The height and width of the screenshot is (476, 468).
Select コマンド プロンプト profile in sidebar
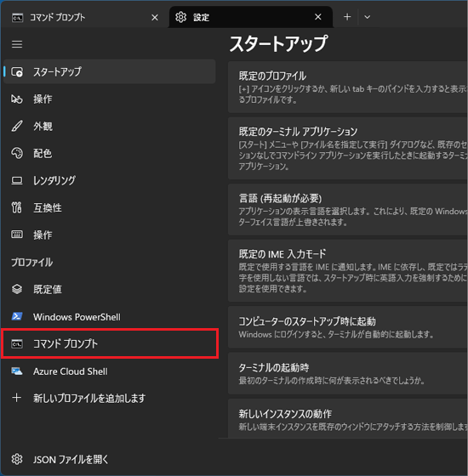[110, 343]
